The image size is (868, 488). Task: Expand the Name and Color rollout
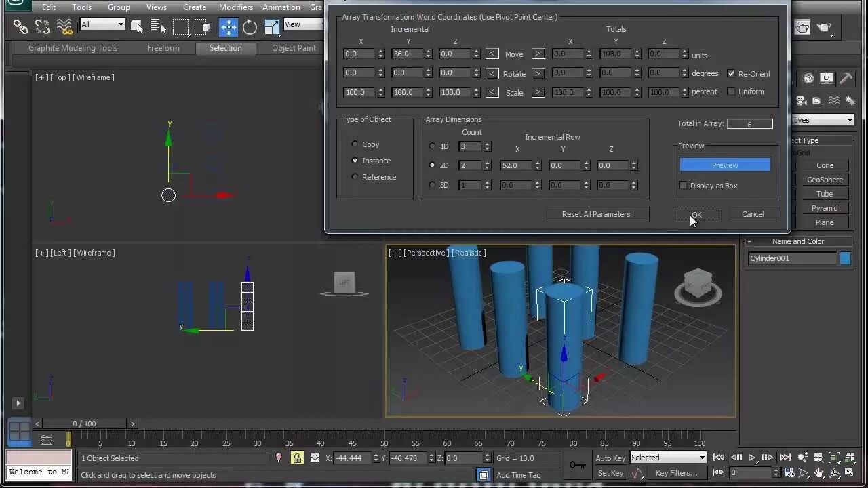(797, 241)
